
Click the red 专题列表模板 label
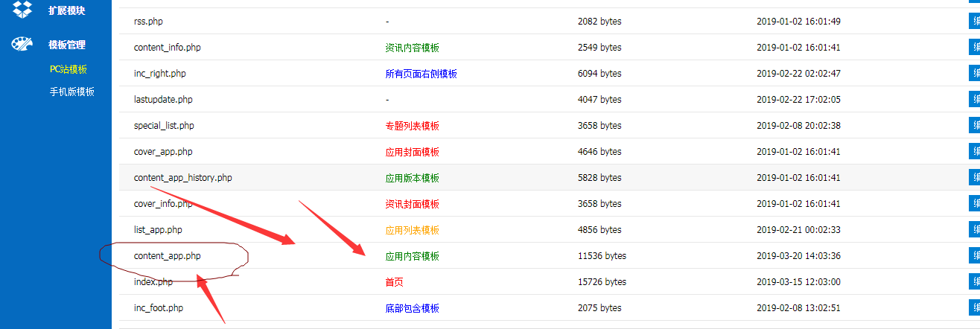412,126
